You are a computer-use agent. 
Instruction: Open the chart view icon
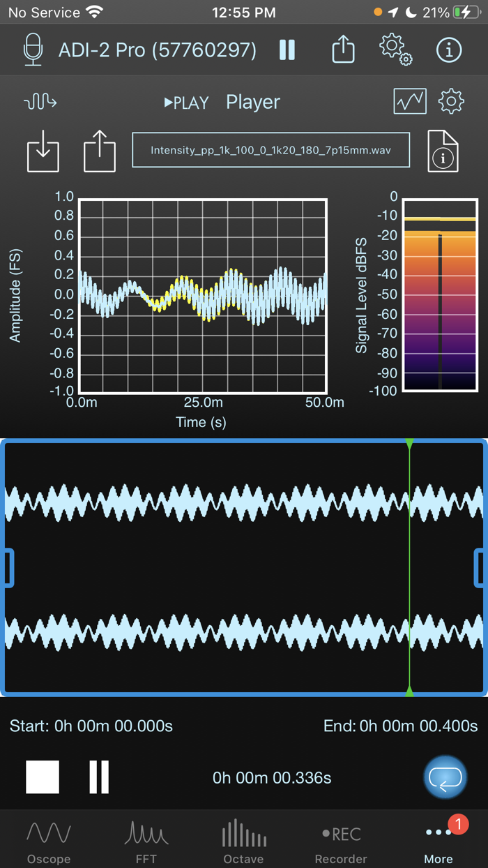pos(410,102)
